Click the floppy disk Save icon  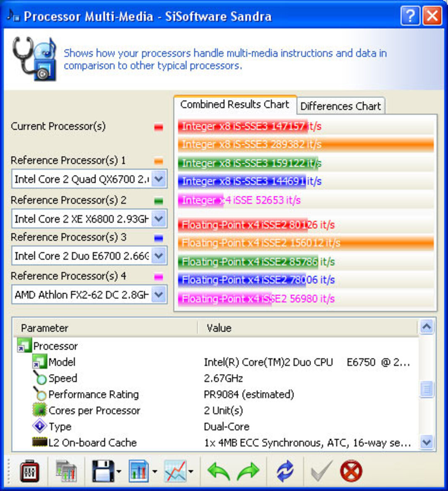(103, 470)
